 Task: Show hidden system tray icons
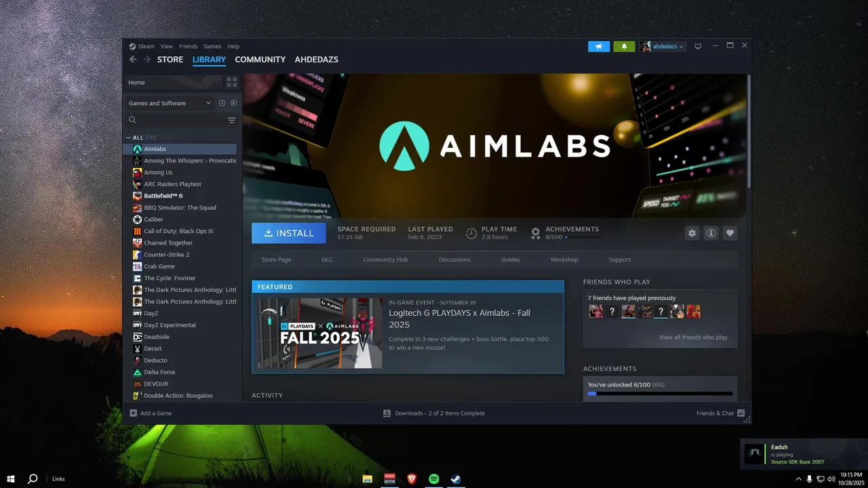click(x=800, y=479)
